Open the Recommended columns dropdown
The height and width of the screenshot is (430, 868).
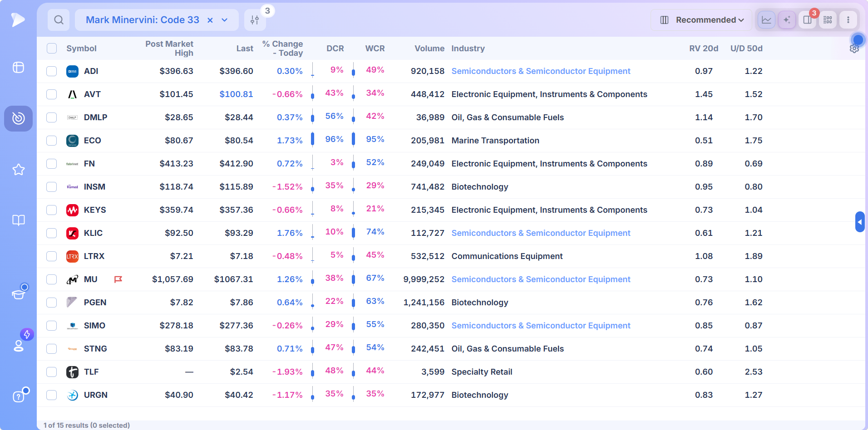pyautogui.click(x=701, y=20)
